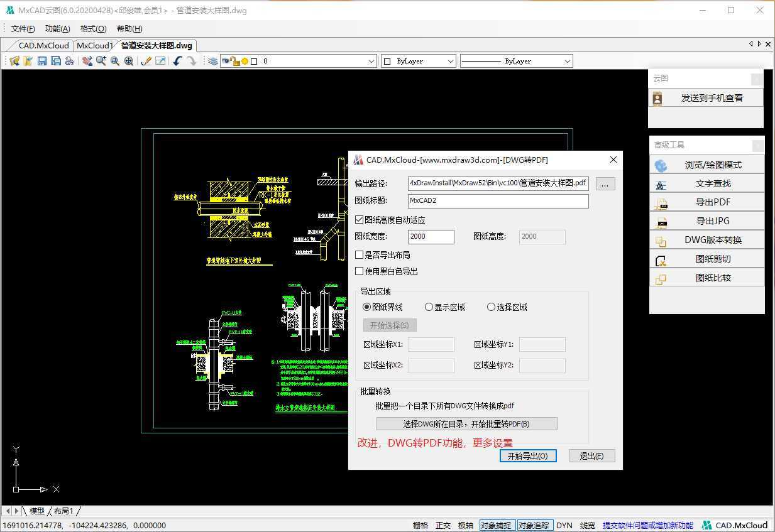Toggle 对象追踪 in status bar

[534, 525]
